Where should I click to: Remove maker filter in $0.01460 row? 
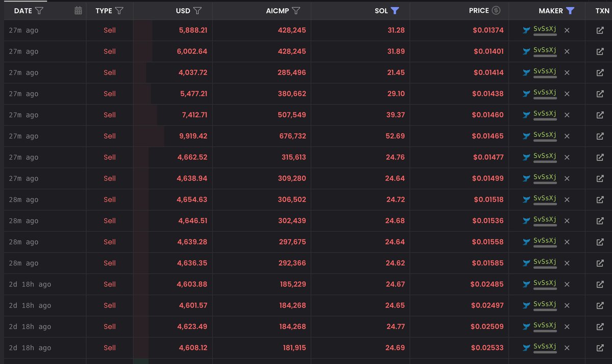click(567, 115)
